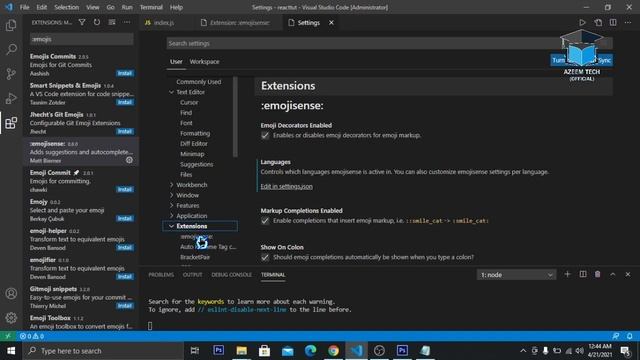Click the settings tree scrollbar
This screenshot has height=360, width=640.
[235, 117]
